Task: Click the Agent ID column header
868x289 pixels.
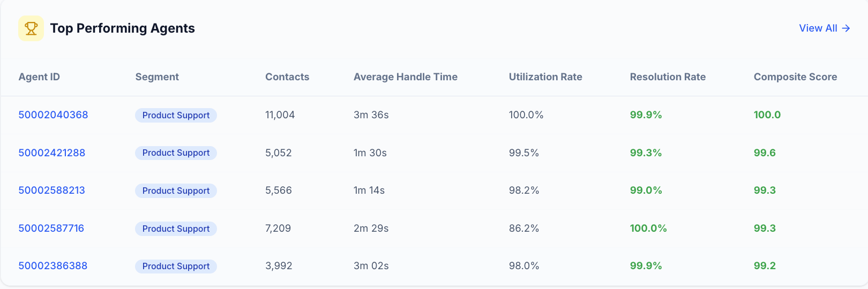Action: click(x=39, y=77)
